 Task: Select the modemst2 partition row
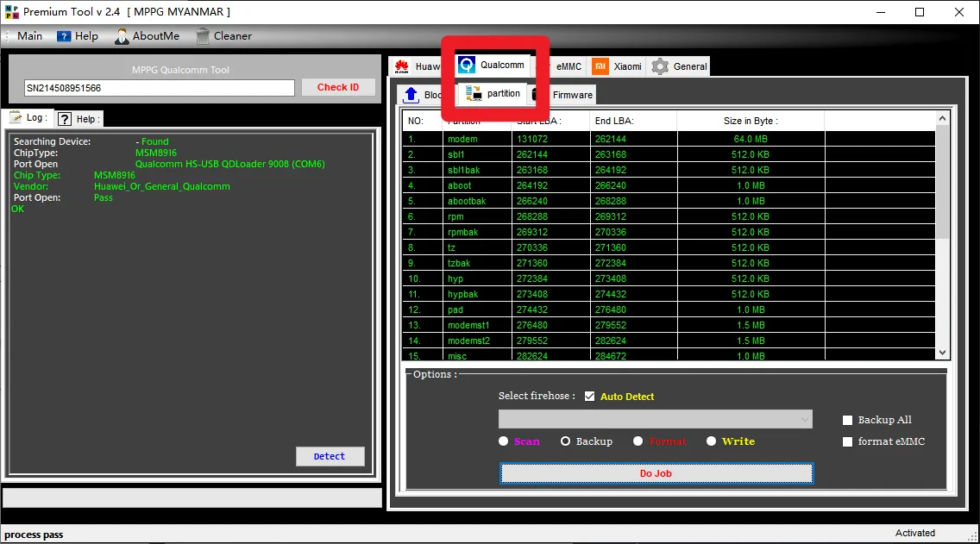(669, 341)
